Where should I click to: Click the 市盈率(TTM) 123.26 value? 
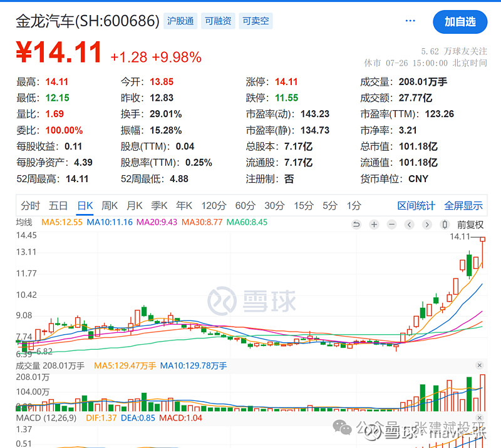[440, 114]
